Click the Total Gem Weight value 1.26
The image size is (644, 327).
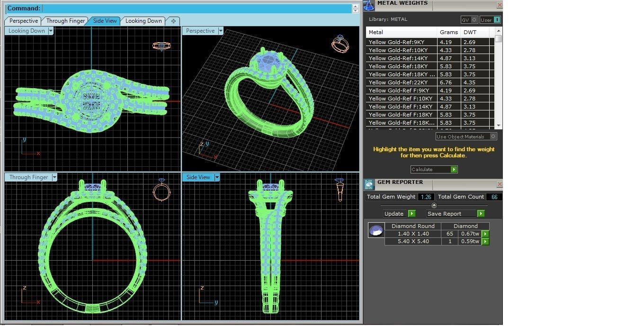[x=426, y=197]
